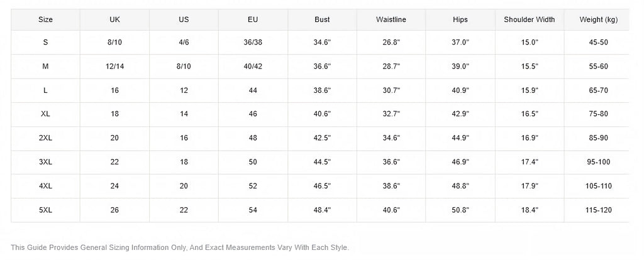644x260 pixels.
Task: Select the UK column header
Action: pos(114,19)
